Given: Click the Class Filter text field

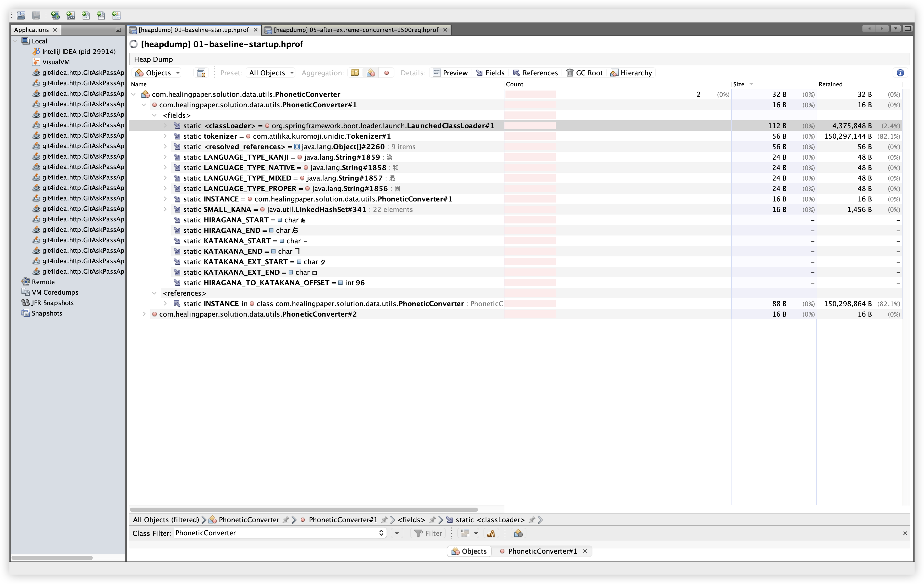Looking at the screenshot, I should (276, 533).
